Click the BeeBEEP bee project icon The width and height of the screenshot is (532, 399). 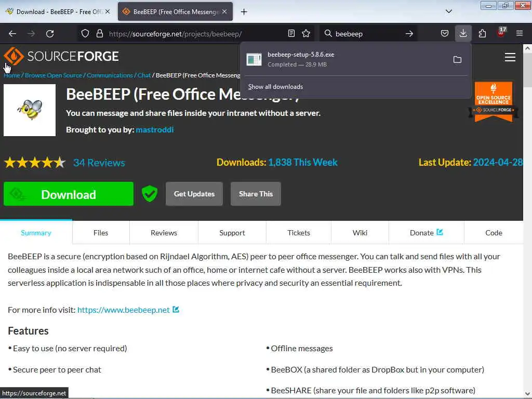point(30,110)
